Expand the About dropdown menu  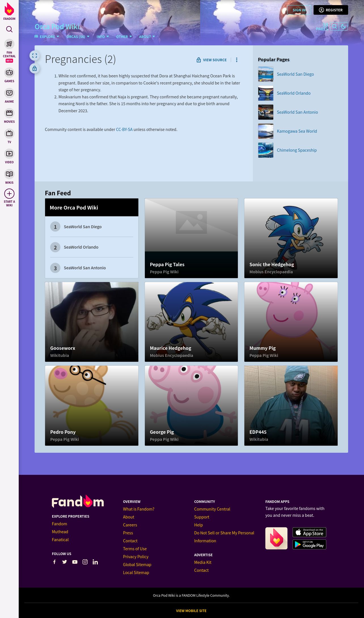147,37
